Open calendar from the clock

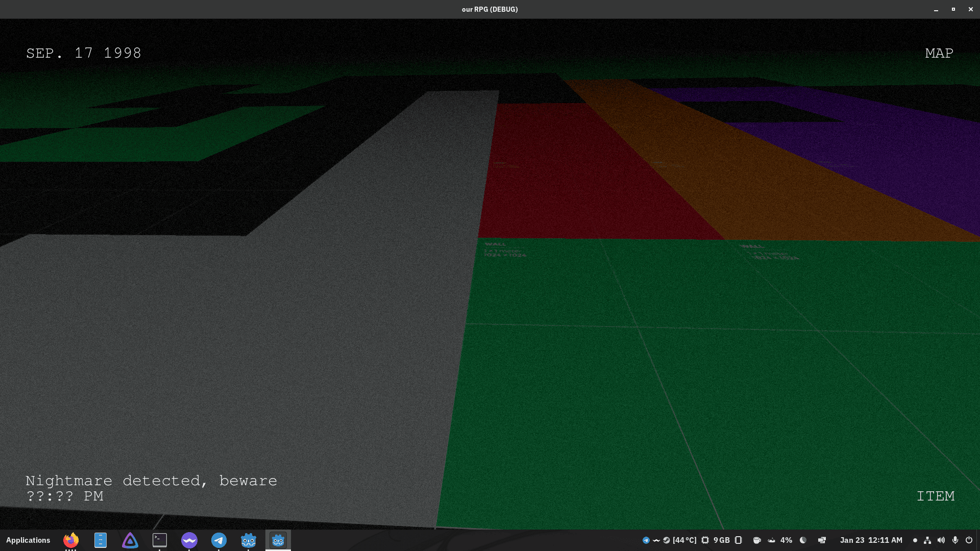click(871, 540)
